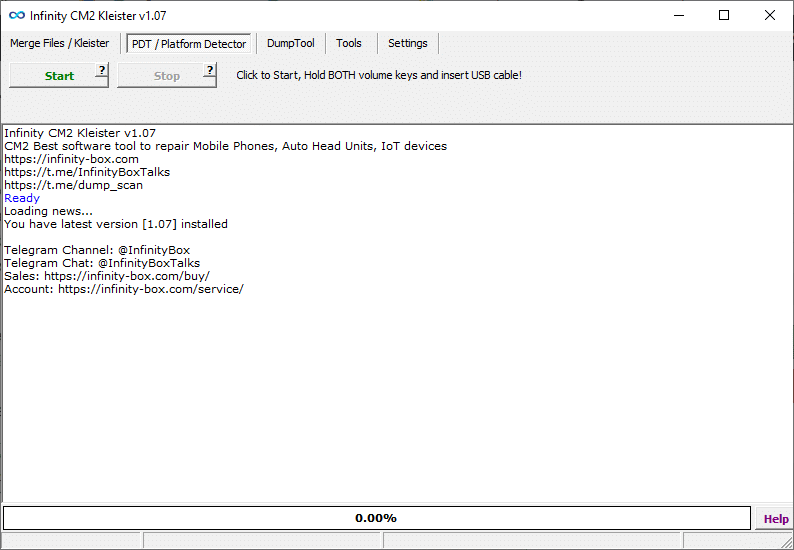Click the latest version [1.07] installed line
The height and width of the screenshot is (550, 794).
point(116,224)
